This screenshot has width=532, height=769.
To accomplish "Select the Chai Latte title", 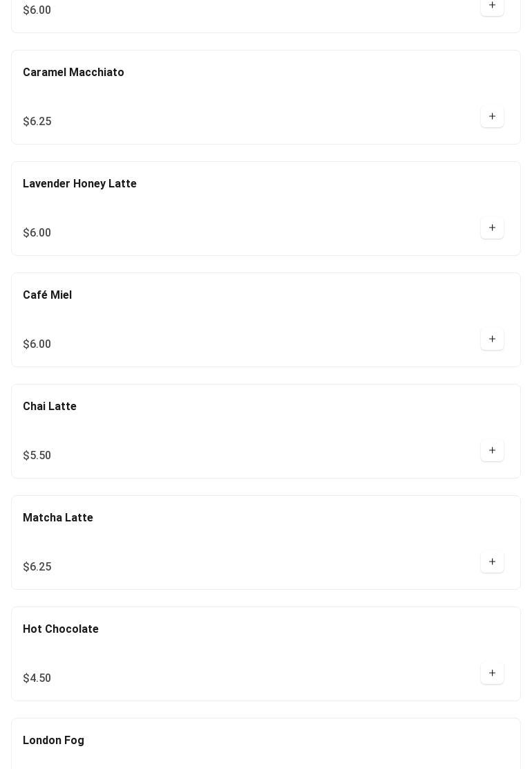I will point(50,406).
